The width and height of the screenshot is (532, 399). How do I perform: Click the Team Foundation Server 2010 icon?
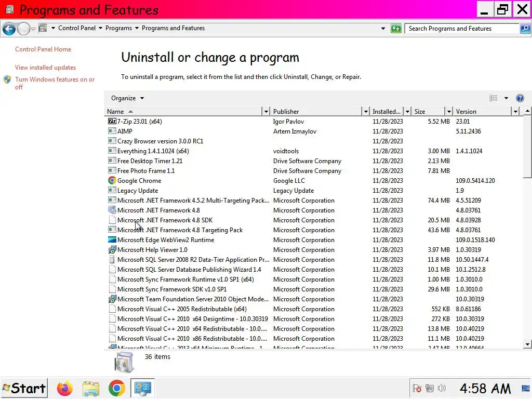coord(112,299)
